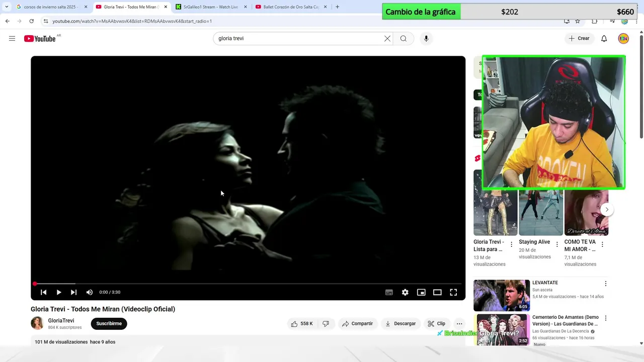Reload the browser page
The image size is (644, 362).
pos(31,21)
